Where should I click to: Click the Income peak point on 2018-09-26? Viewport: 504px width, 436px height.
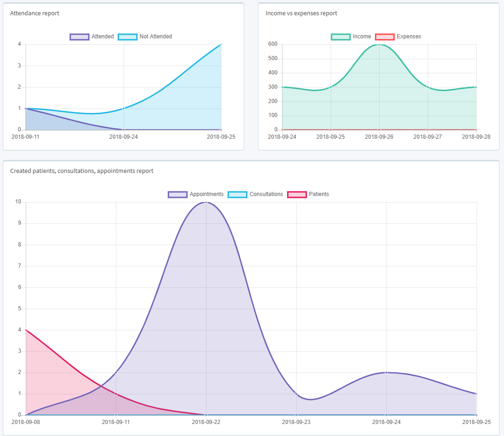click(x=379, y=44)
